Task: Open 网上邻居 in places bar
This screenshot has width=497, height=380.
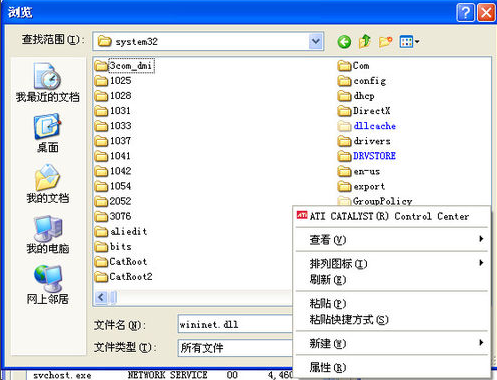Action: [47, 285]
